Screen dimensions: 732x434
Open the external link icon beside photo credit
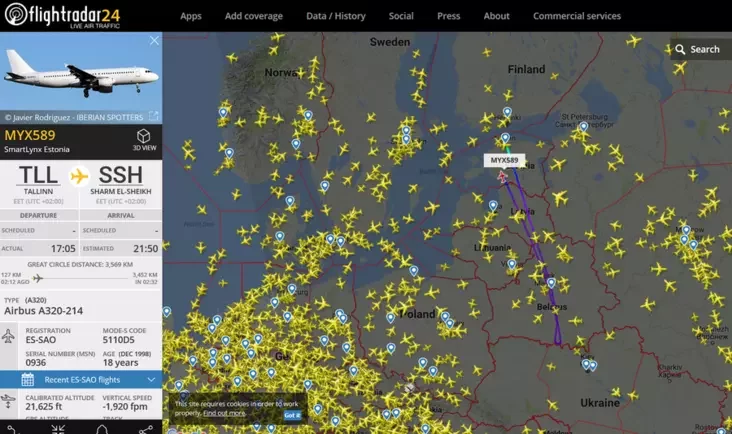[153, 116]
